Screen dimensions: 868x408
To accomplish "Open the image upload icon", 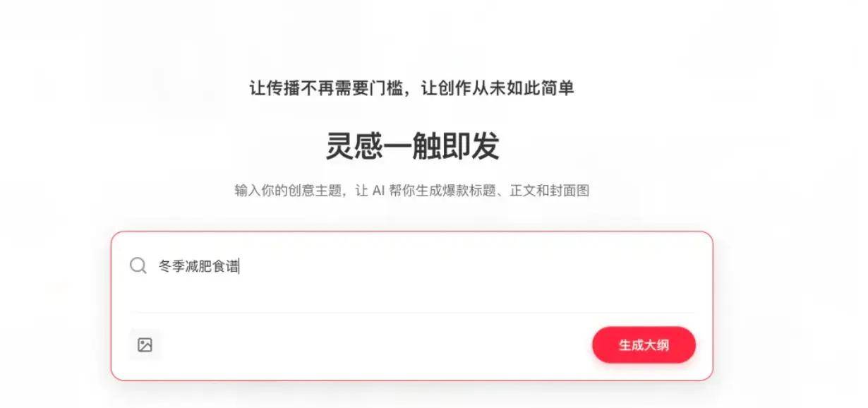I will coord(145,345).
